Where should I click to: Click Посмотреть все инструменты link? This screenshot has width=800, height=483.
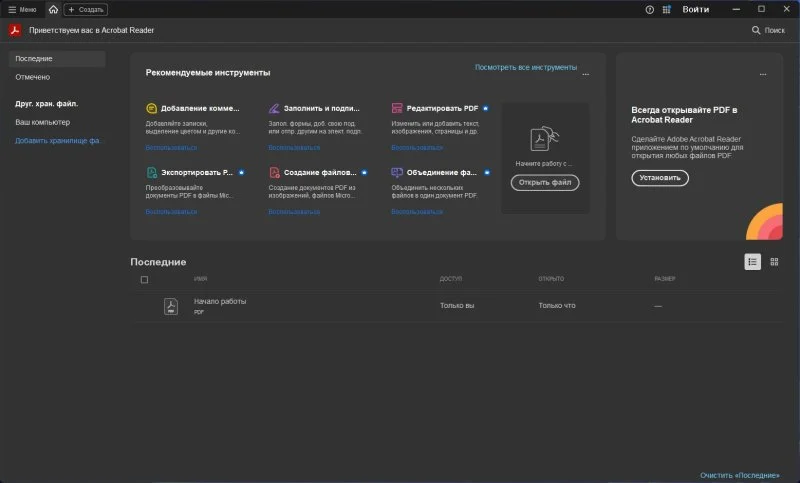click(526, 67)
